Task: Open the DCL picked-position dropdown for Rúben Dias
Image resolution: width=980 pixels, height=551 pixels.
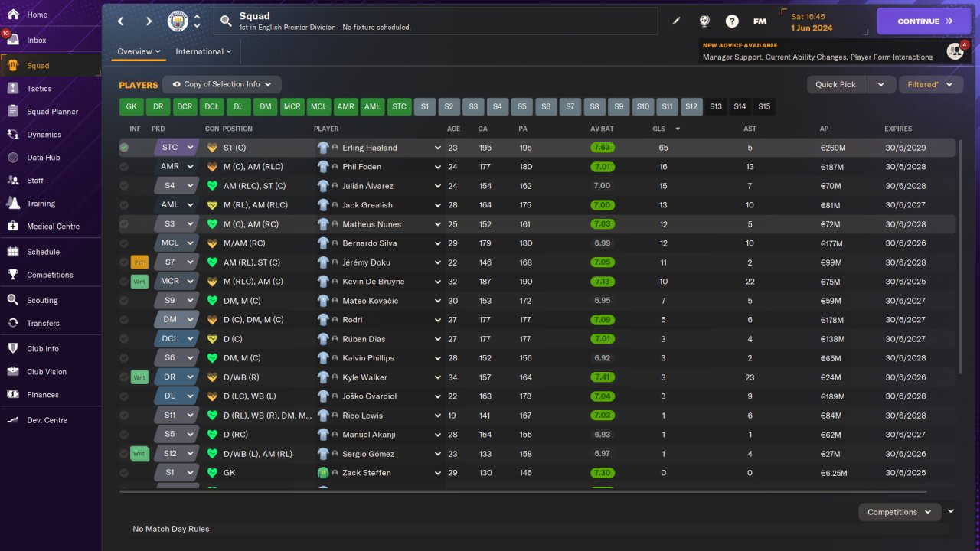Action: coord(176,339)
